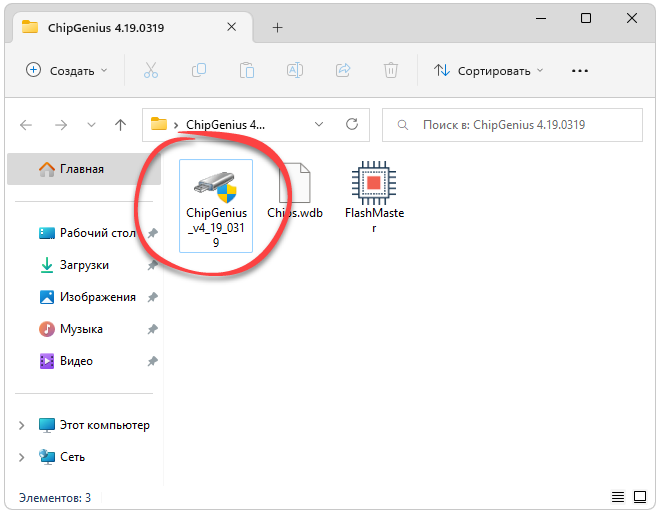Viewport: 663px width, 514px height.
Task: Click the search field for ChipGenius 4.19.0319
Action: coord(512,125)
